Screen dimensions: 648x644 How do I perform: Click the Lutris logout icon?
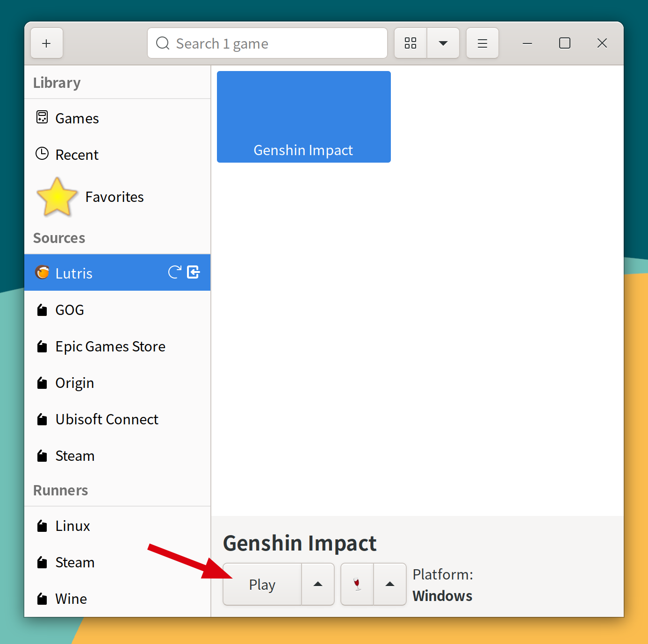tap(194, 272)
